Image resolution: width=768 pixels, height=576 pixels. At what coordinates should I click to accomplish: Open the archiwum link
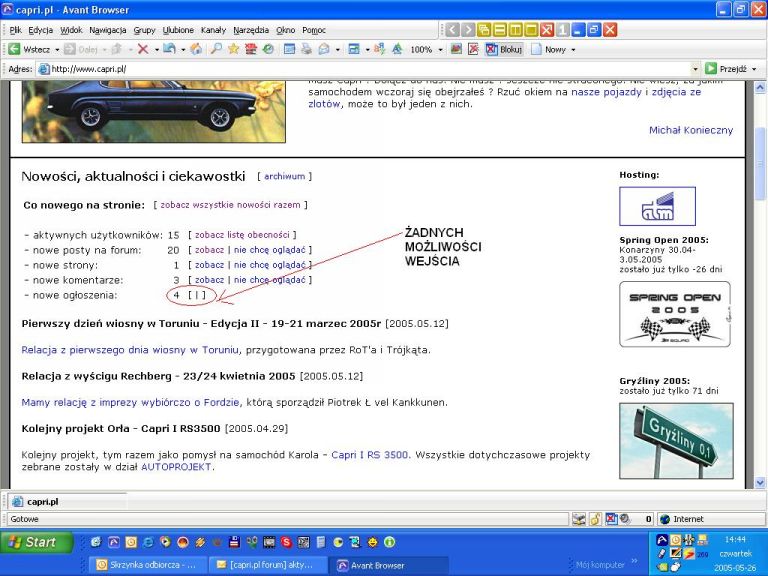(x=284, y=176)
